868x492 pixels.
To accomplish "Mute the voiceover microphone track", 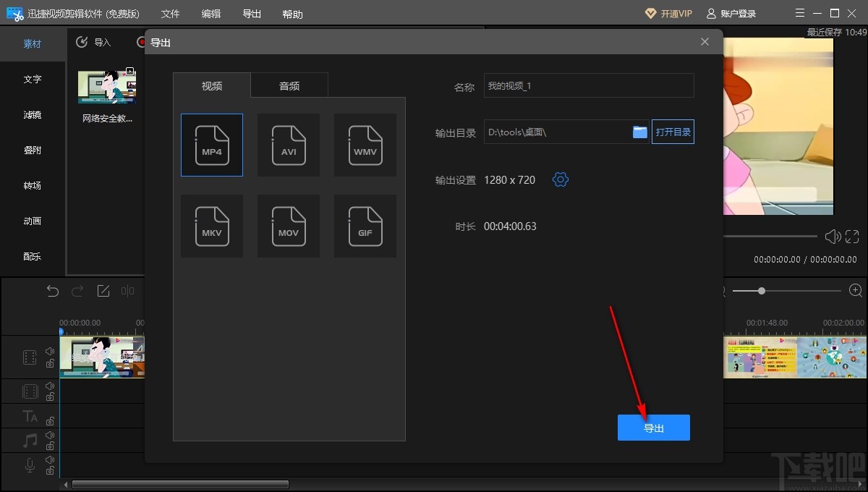I will (x=50, y=460).
